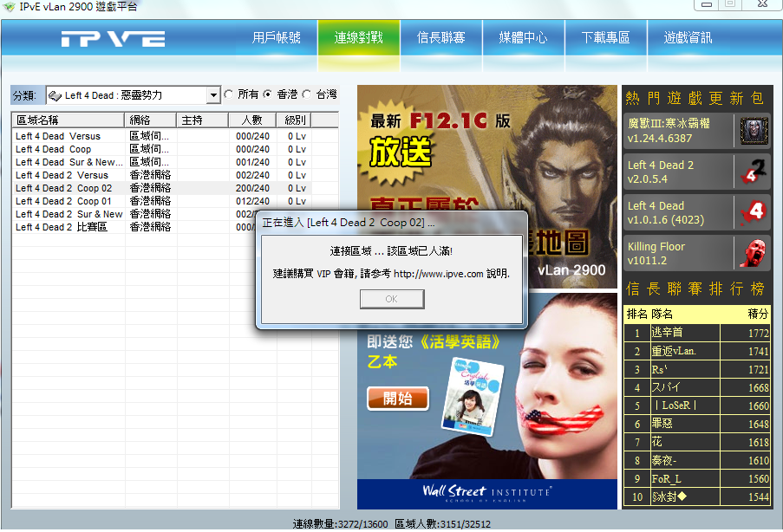Click rank 1 team 逃辛首

click(x=667, y=333)
